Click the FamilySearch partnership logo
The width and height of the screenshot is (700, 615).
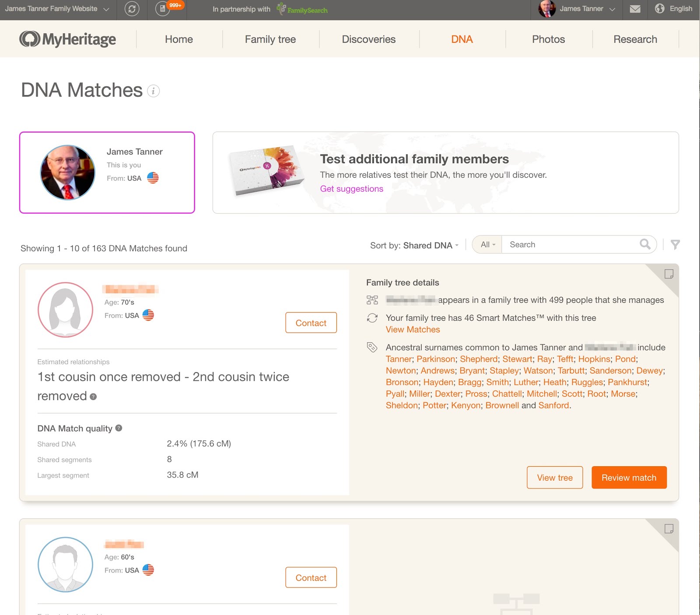[302, 9]
